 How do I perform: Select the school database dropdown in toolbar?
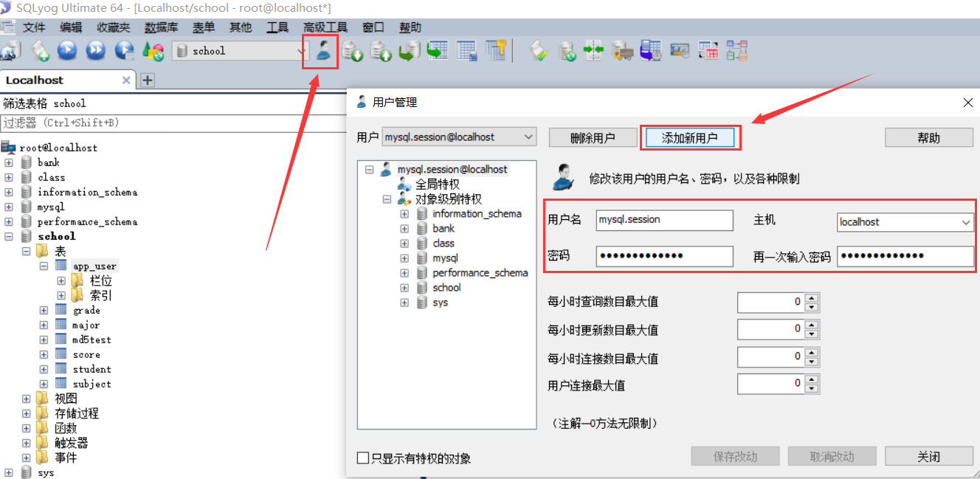click(x=241, y=50)
